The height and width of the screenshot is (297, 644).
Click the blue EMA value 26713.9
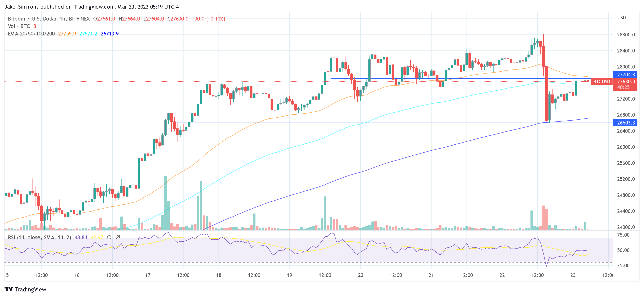(109, 34)
